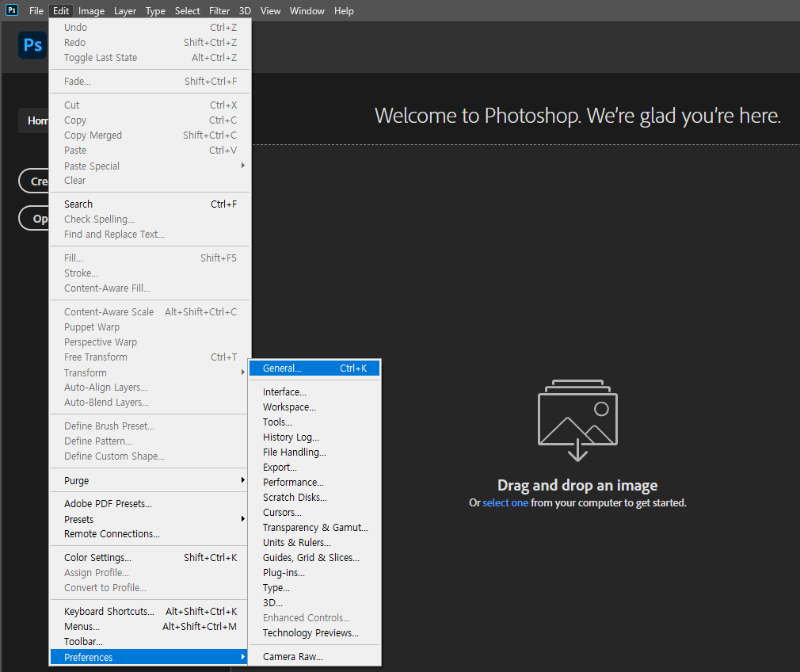Viewport: 800px width, 672px height.
Task: Open Scratch Disks preferences
Action: coord(314,498)
